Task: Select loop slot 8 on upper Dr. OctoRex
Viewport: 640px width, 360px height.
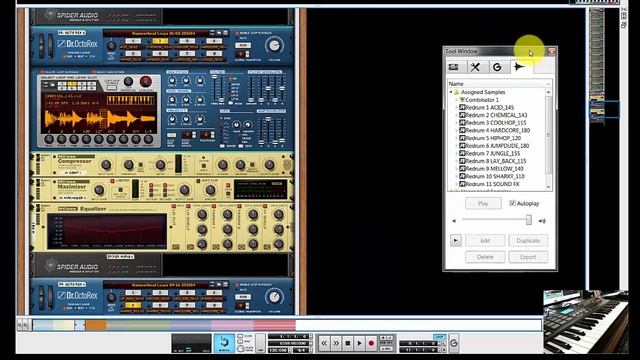Action: click(214, 53)
